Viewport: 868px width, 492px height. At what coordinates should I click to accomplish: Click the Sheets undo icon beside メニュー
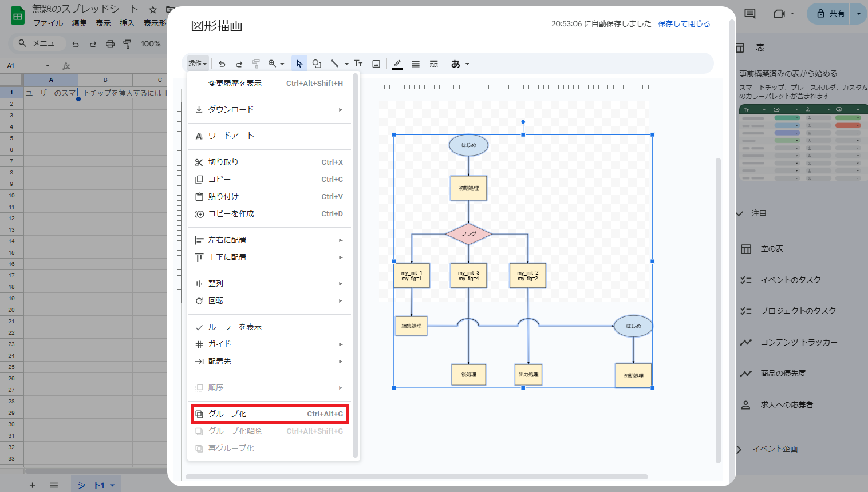click(x=76, y=44)
